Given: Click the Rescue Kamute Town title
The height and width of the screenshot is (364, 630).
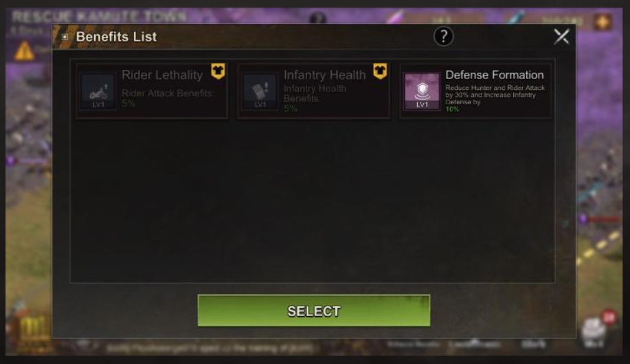Looking at the screenshot, I should click(99, 17).
